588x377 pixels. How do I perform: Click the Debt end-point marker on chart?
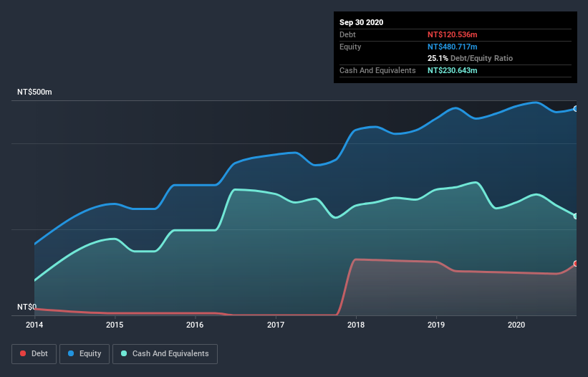click(576, 263)
